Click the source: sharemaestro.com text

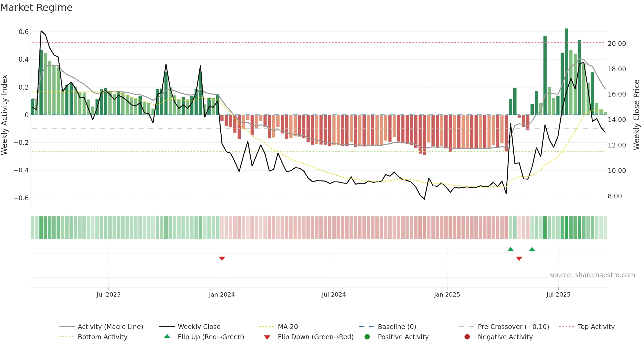pyautogui.click(x=592, y=275)
